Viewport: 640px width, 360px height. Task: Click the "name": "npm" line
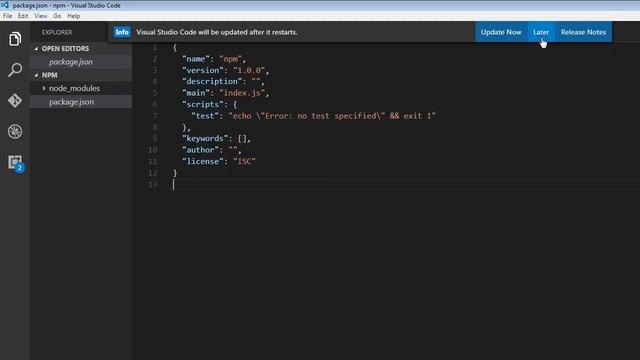pos(214,59)
